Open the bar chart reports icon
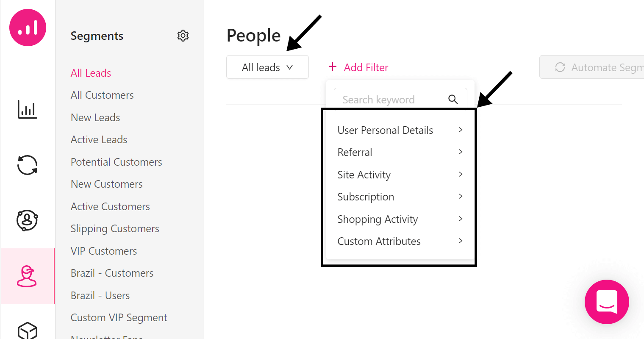Viewport: 644px width, 339px height. pos(27,109)
